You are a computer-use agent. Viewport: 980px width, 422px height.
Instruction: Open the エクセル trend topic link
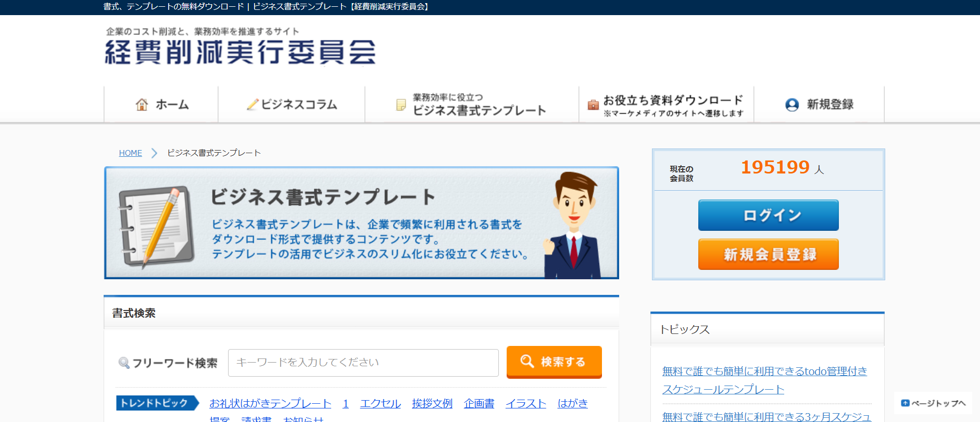[380, 403]
